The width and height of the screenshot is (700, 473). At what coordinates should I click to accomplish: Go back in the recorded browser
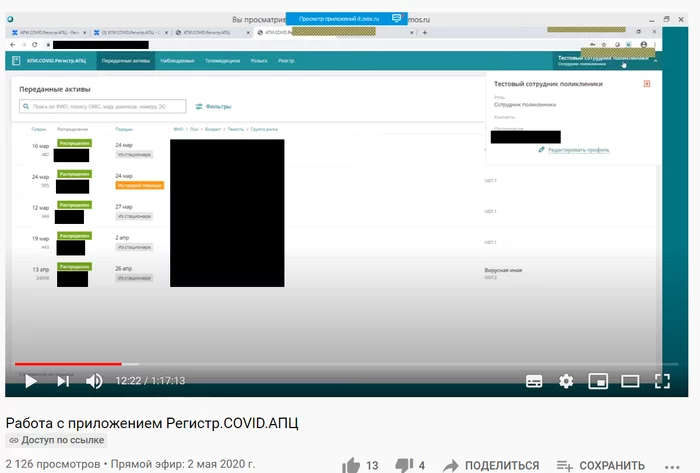click(12, 45)
